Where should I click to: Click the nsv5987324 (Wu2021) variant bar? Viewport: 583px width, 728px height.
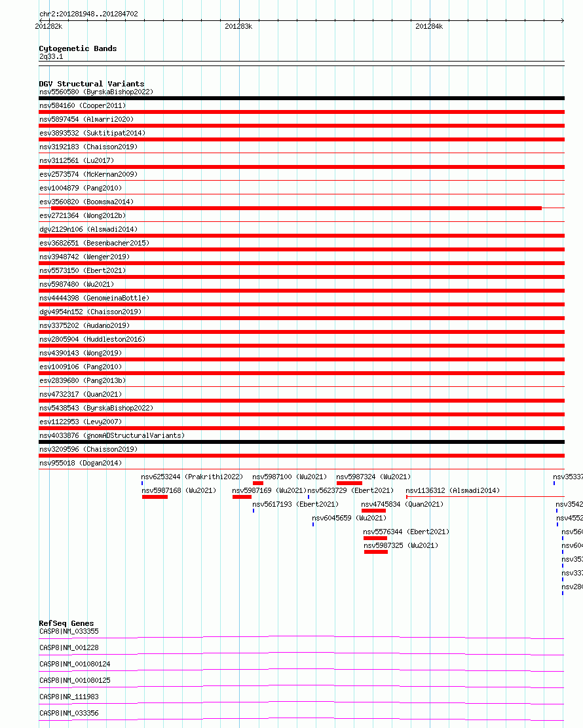point(349,483)
